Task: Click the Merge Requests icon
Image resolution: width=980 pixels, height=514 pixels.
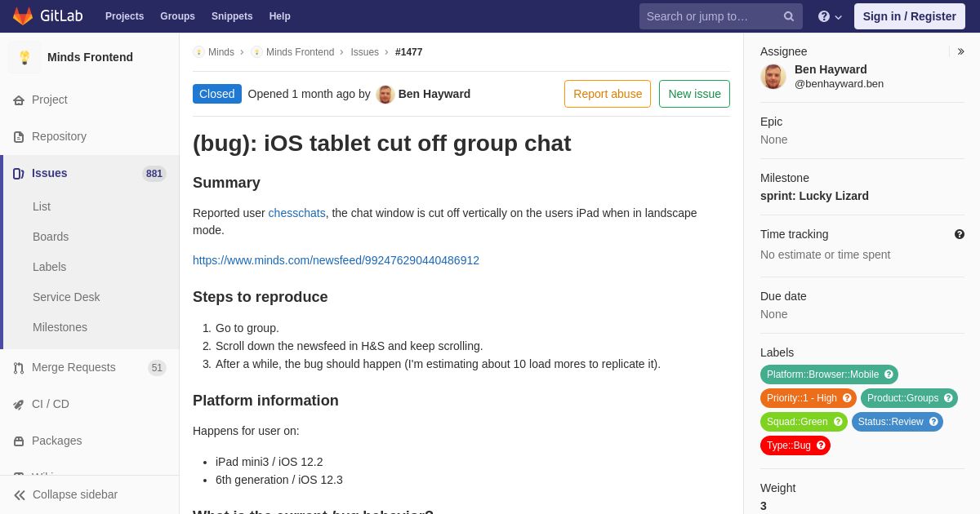Action: click(x=19, y=368)
